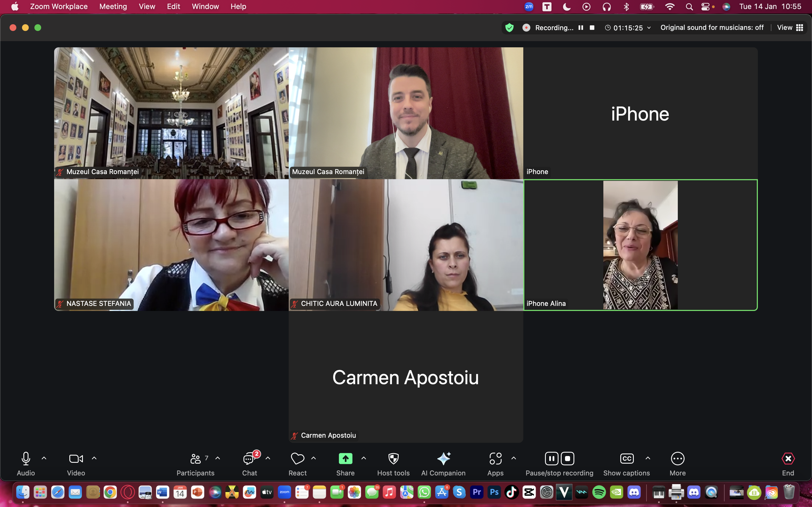Pause the recording from the bottom toolbar

click(x=551, y=459)
